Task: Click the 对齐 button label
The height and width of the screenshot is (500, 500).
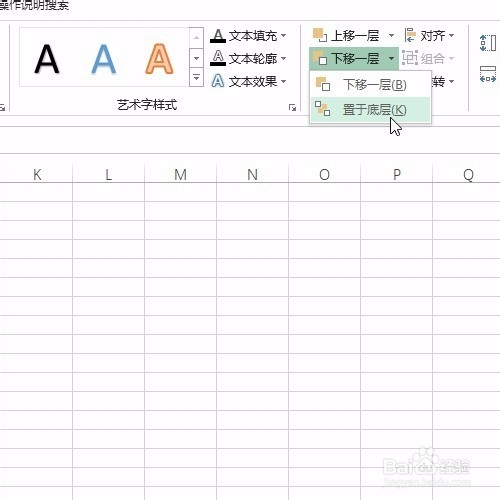Action: point(433,35)
